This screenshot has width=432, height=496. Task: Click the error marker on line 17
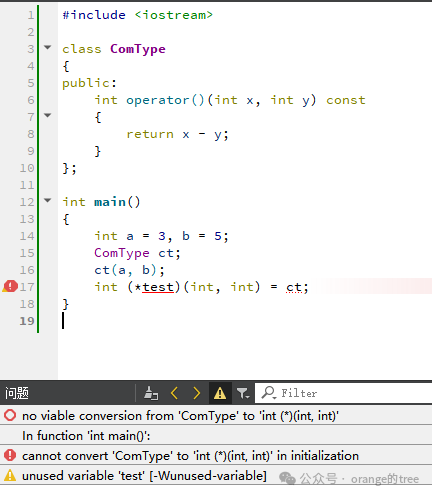[10, 286]
